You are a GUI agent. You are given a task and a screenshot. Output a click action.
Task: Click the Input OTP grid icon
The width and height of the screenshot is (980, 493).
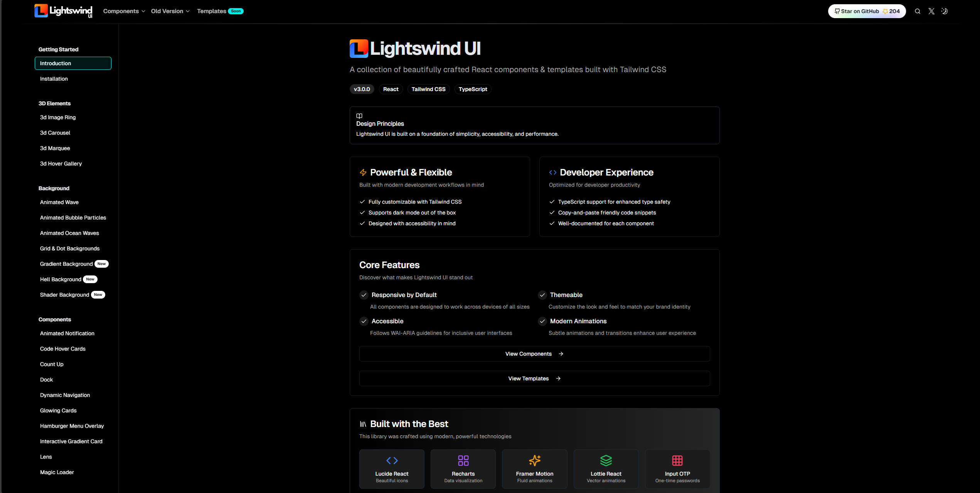pyautogui.click(x=677, y=461)
